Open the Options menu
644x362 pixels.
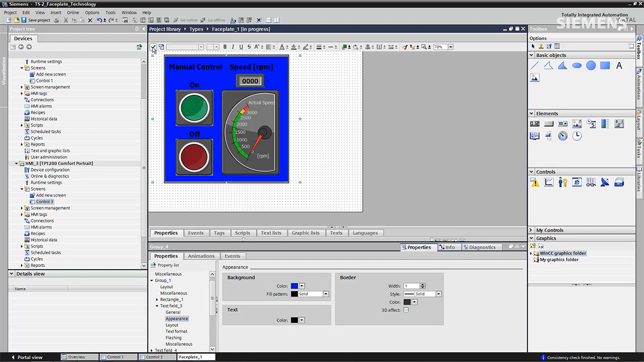pos(92,12)
